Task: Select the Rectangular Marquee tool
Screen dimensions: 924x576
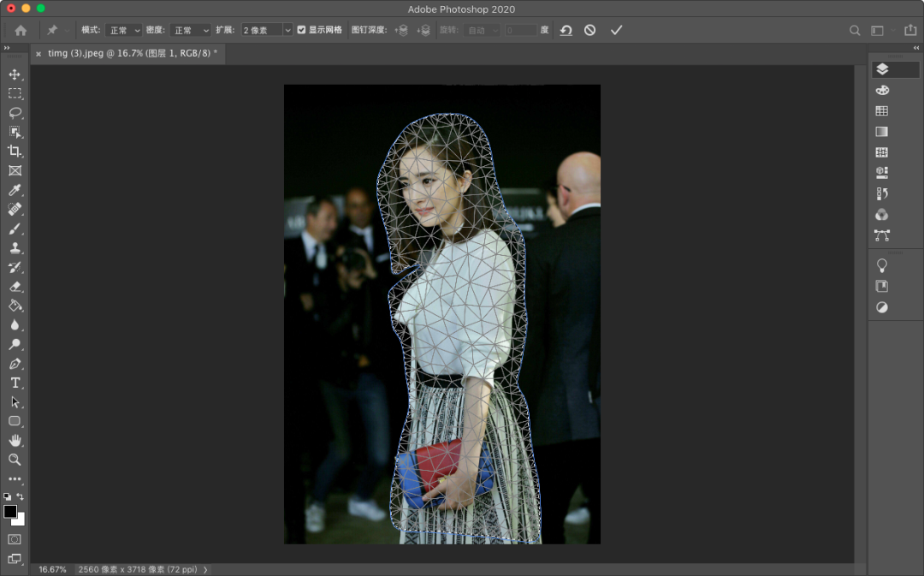Action: [x=15, y=93]
